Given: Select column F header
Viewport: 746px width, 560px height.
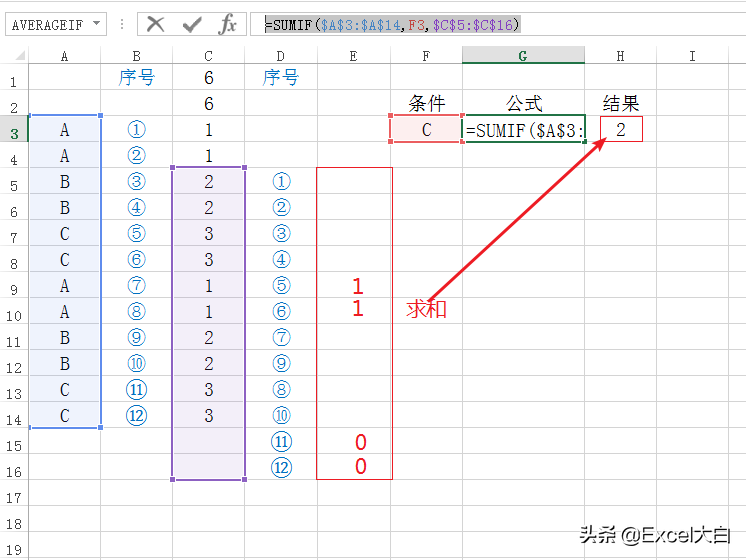Looking at the screenshot, I should (426, 56).
